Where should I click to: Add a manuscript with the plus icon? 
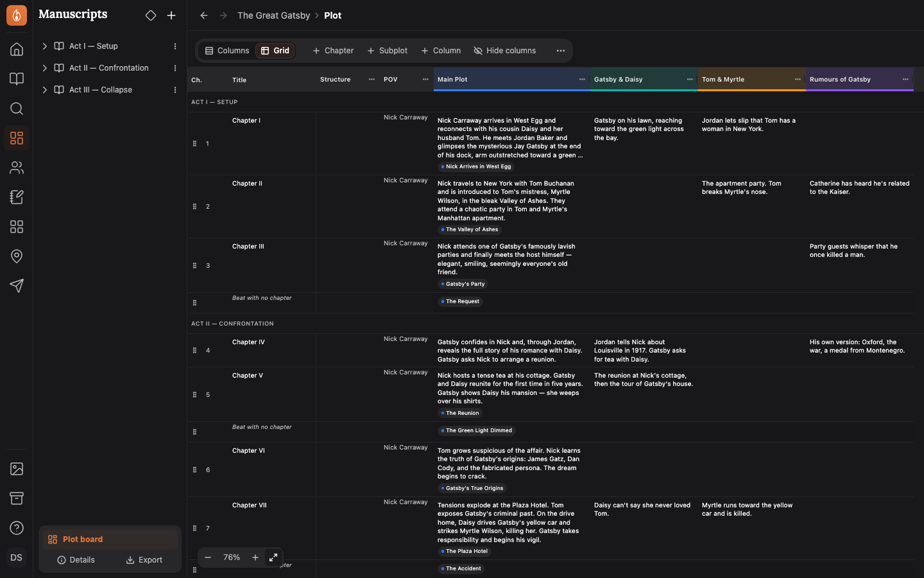pyautogui.click(x=171, y=15)
